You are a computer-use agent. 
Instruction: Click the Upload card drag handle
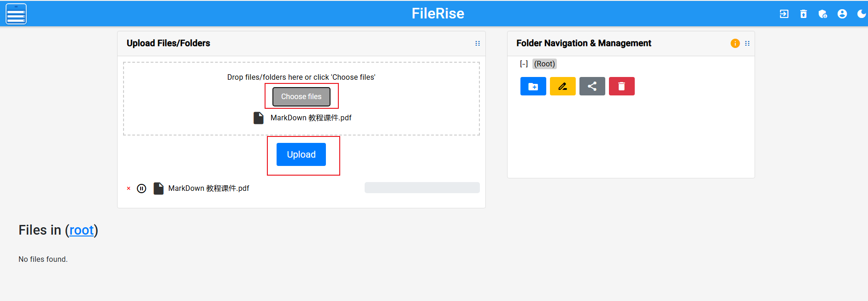[x=478, y=43]
